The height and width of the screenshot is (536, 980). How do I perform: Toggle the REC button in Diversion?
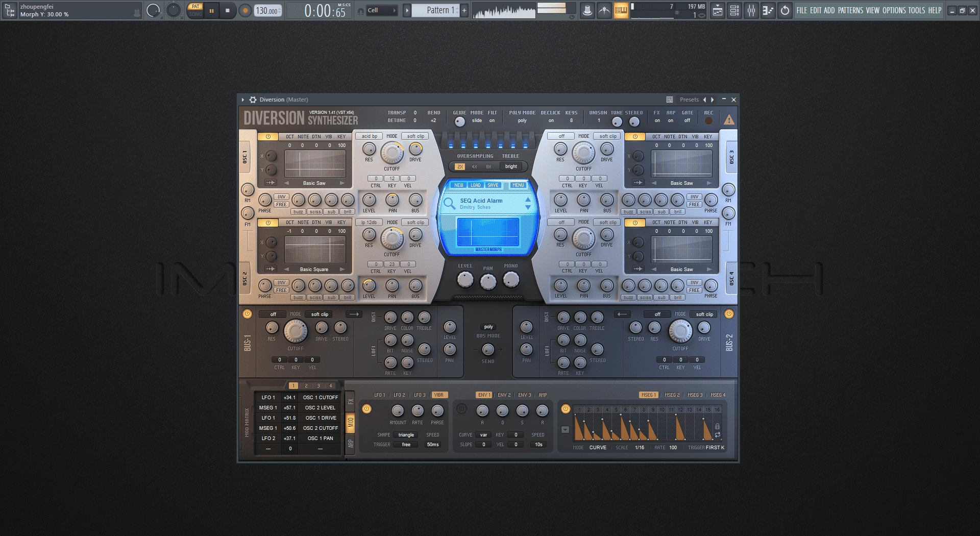click(708, 121)
